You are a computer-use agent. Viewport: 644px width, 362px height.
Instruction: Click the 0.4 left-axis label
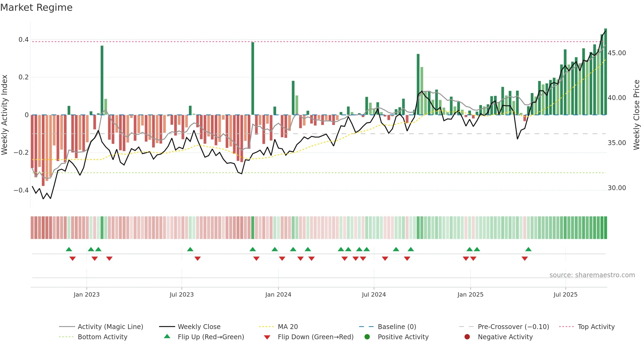coord(23,40)
